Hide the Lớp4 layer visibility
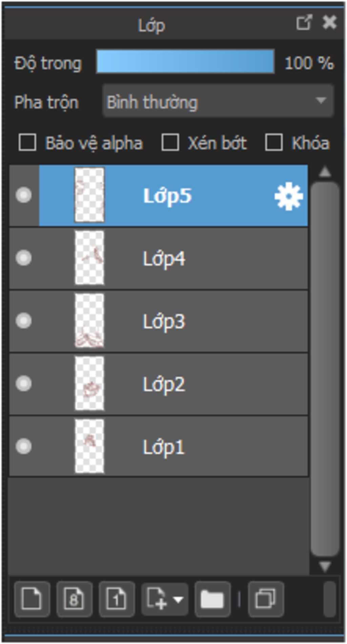The height and width of the screenshot is (644, 347). click(24, 258)
